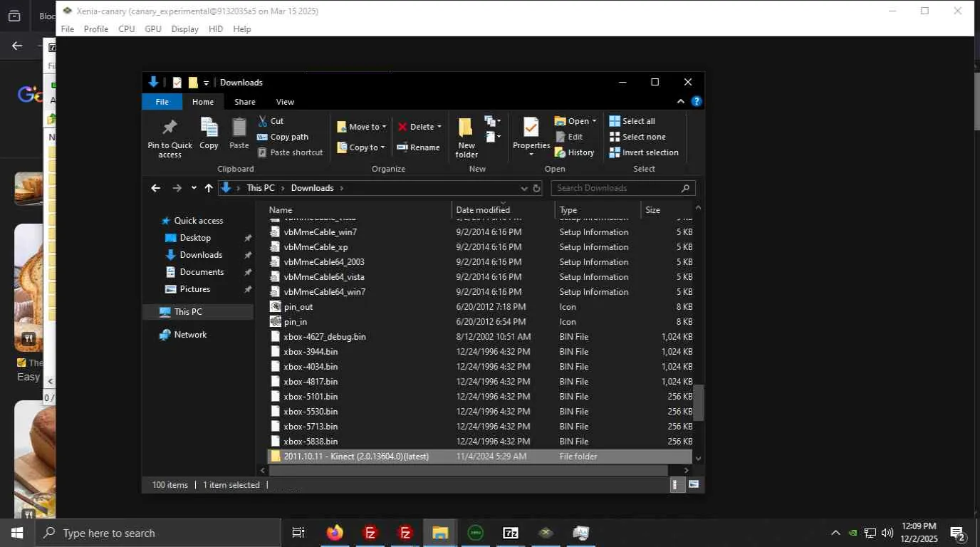The height and width of the screenshot is (547, 980).
Task: Expand the Open dropdown arrow in ribbon
Action: [594, 121]
